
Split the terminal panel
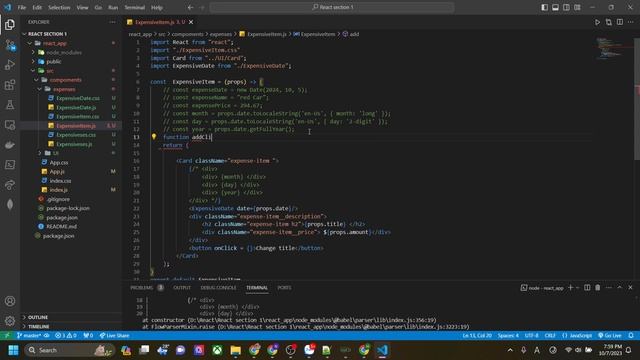tap(587, 288)
